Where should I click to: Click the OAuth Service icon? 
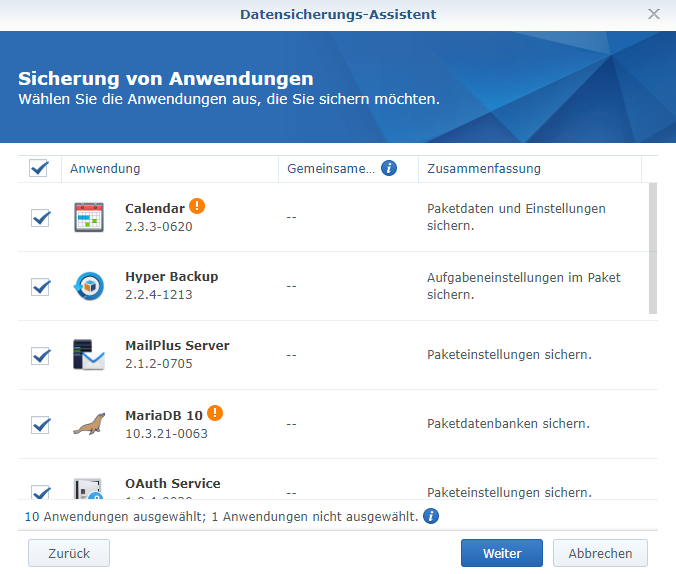pos(89,490)
